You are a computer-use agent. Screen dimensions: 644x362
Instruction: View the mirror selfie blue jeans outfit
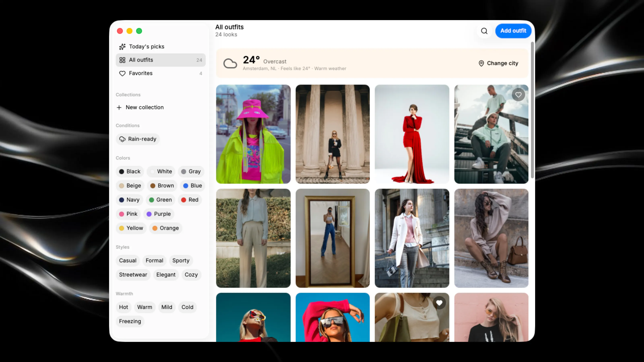[332, 238]
